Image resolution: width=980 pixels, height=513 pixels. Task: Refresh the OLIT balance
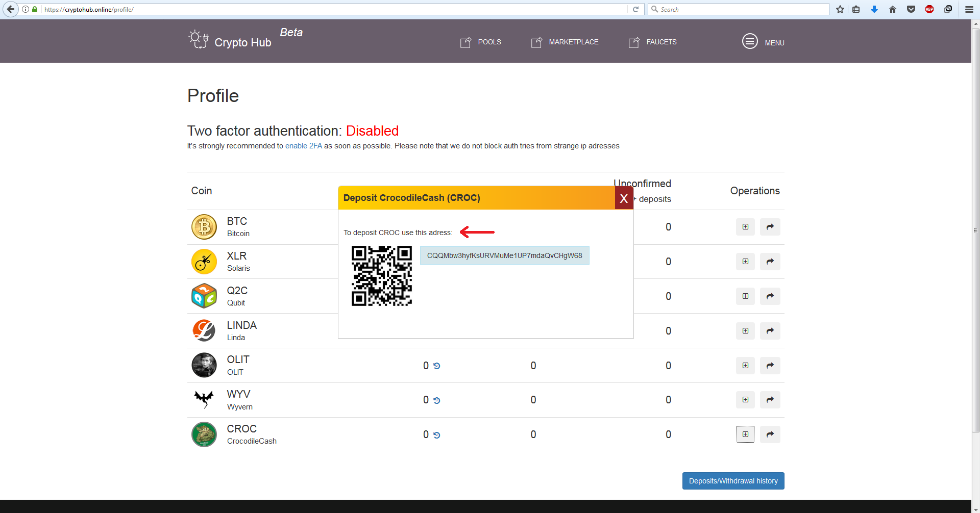pyautogui.click(x=436, y=366)
